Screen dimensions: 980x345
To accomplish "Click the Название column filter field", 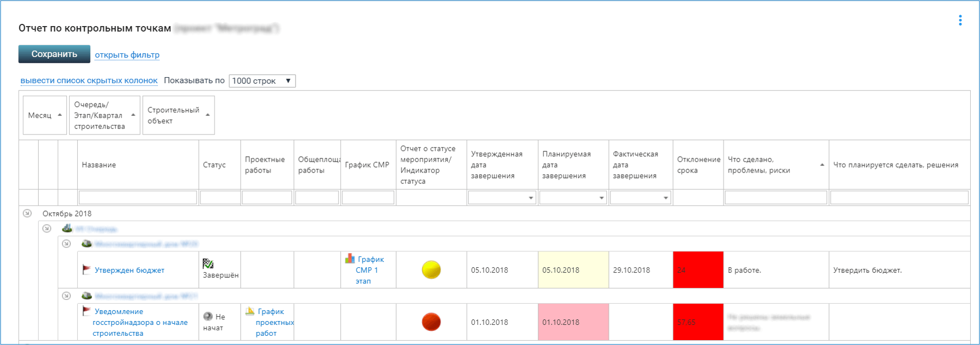I will (138, 198).
